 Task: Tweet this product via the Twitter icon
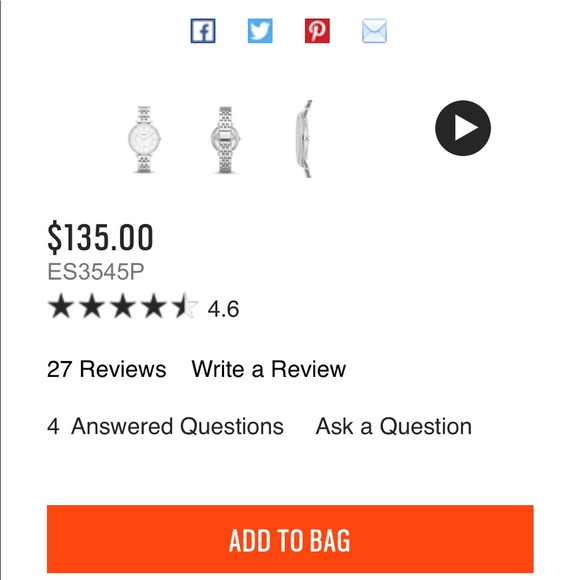click(x=260, y=31)
